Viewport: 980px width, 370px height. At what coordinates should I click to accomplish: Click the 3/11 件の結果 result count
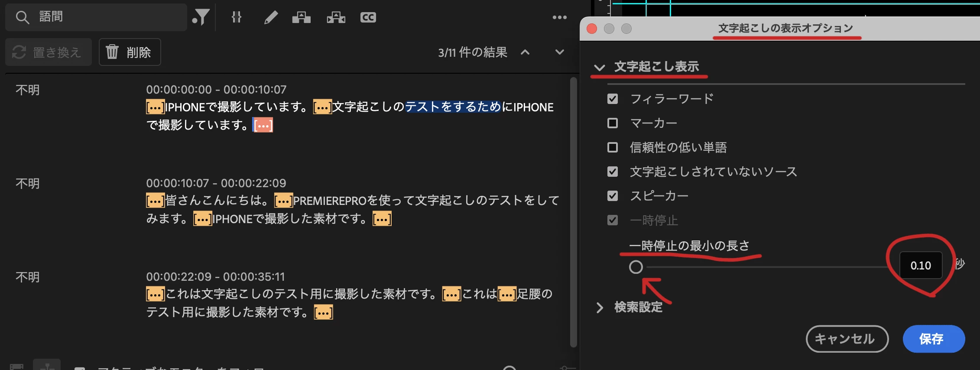pos(473,52)
